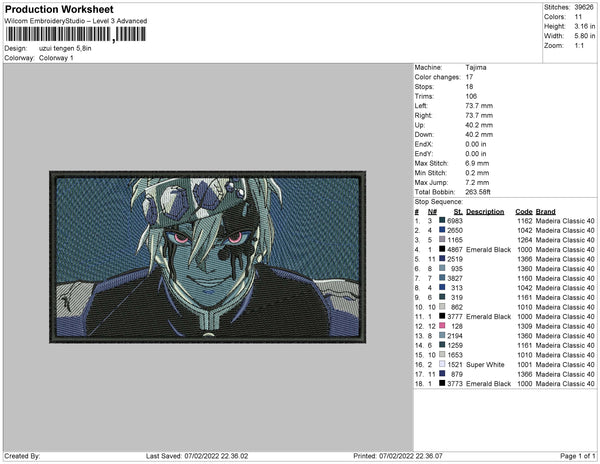Select the machine name Tajima
This screenshot has height=464, width=600.
click(x=476, y=67)
